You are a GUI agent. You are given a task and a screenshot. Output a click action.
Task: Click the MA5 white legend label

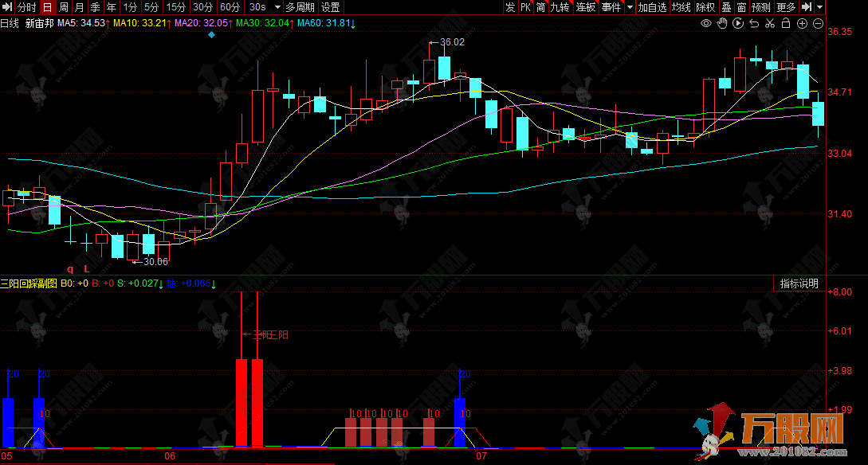pos(81,23)
